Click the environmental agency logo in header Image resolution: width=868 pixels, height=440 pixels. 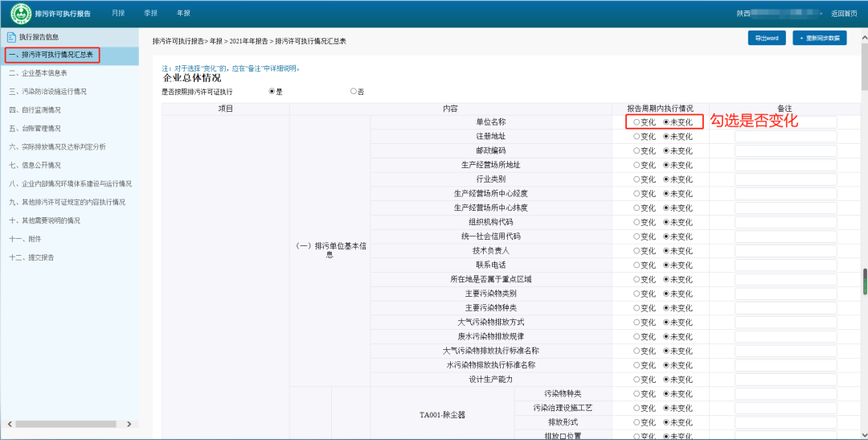click(21, 14)
